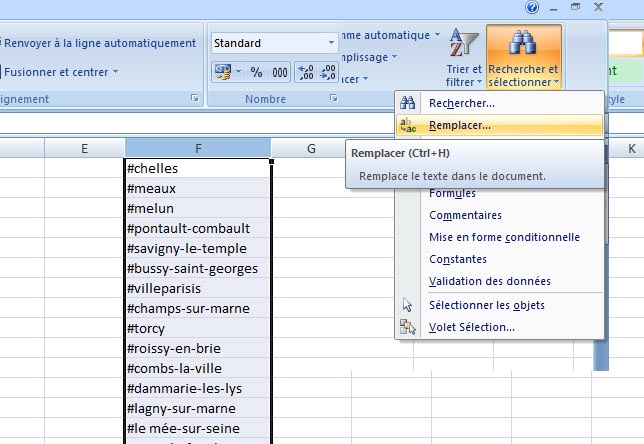644x444 pixels.
Task: Toggle Renvoyer à la ligne automatiquement
Action: [x=99, y=43]
